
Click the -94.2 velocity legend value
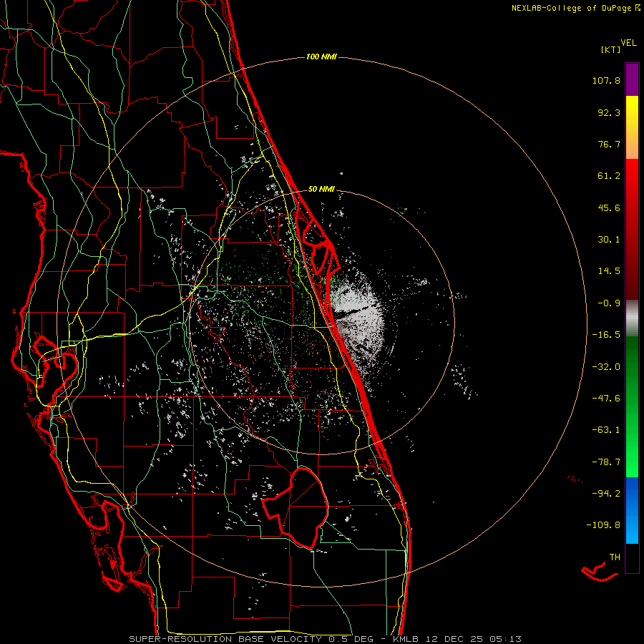606,494
